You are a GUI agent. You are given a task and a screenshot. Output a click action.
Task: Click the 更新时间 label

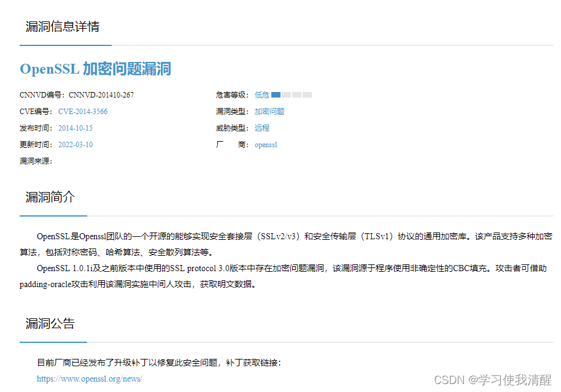pos(36,145)
